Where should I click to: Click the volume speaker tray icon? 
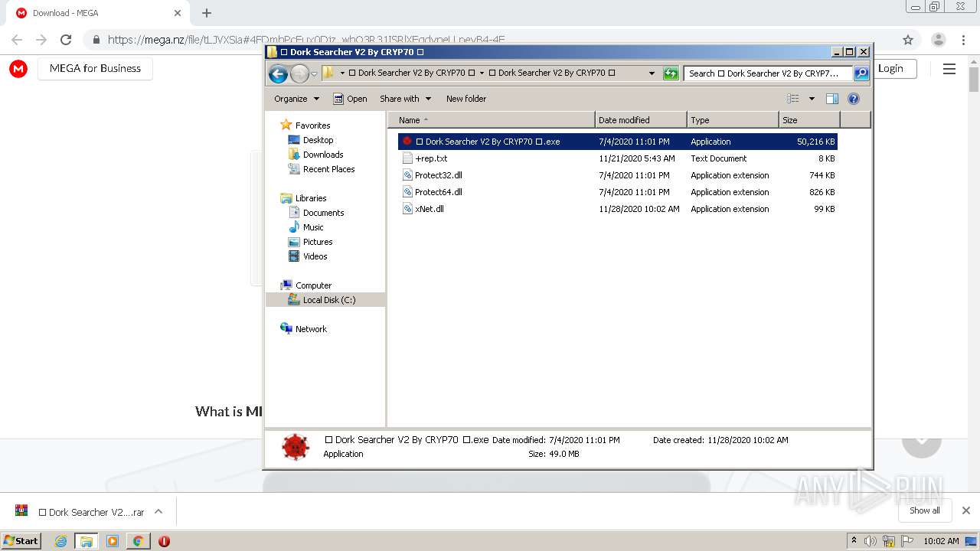pos(871,541)
